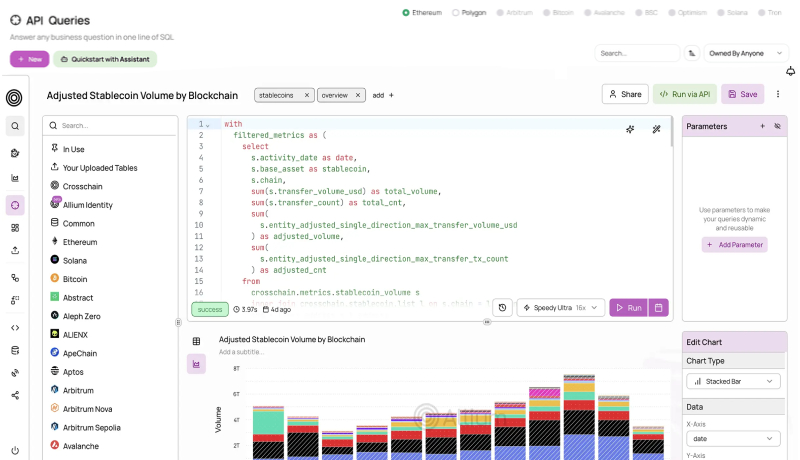Click the sort order icon near search
Image resolution: width=800 pixels, height=460 pixels.
[692, 53]
